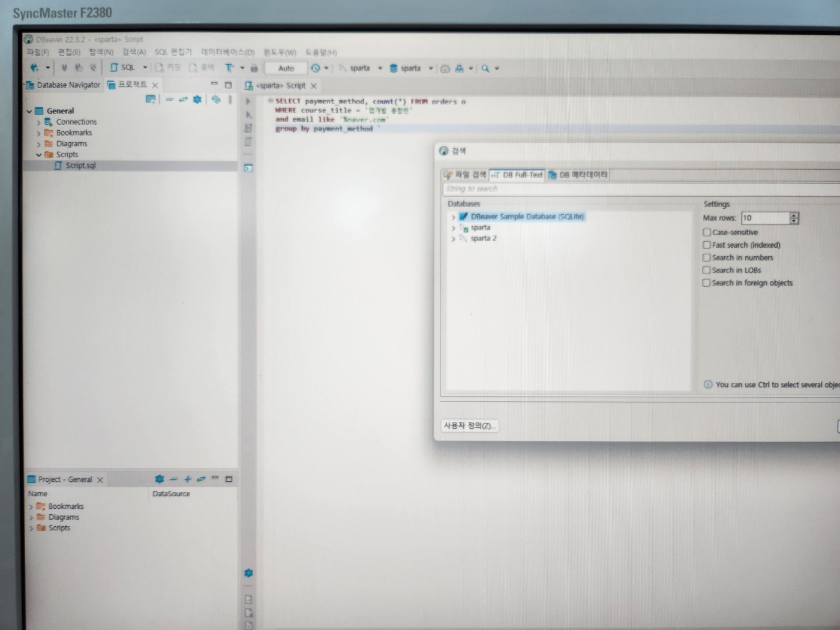Click the printer-like icon right of the gauge

click(459, 68)
